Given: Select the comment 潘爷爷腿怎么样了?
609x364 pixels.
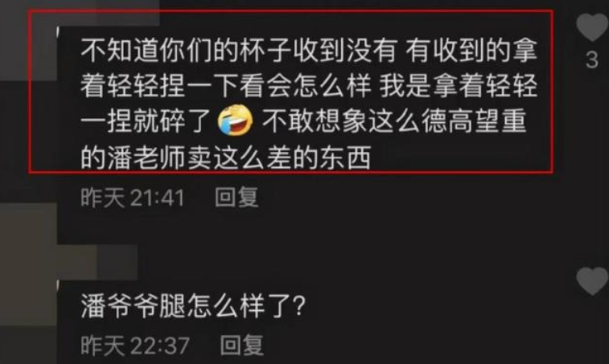Looking at the screenshot, I should pos(193,306).
